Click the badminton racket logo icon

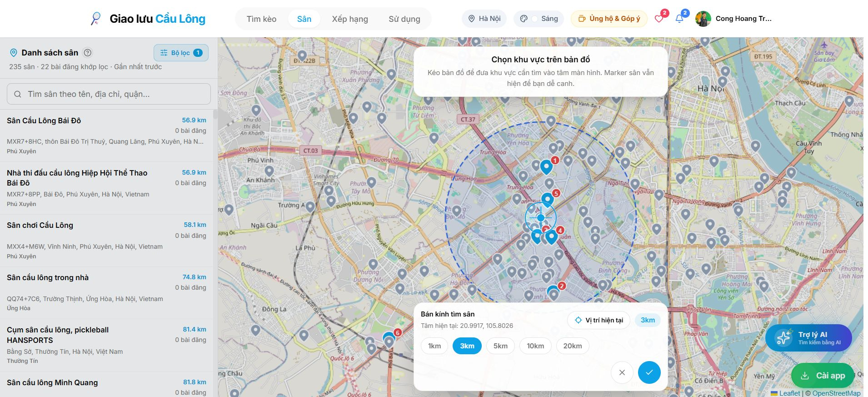pyautogui.click(x=96, y=19)
